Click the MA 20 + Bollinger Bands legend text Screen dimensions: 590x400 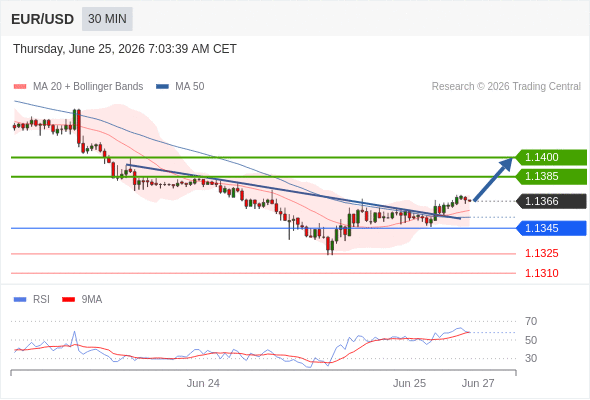pyautogui.click(x=88, y=87)
